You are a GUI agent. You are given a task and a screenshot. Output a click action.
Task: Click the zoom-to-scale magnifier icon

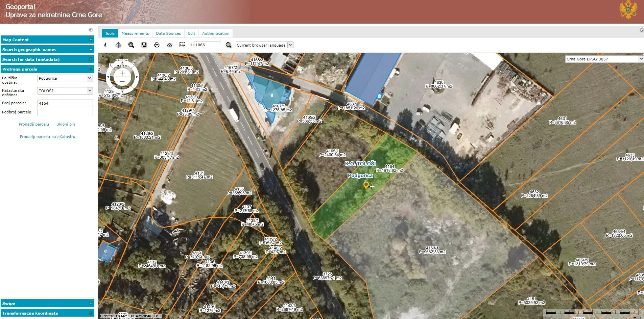(229, 45)
